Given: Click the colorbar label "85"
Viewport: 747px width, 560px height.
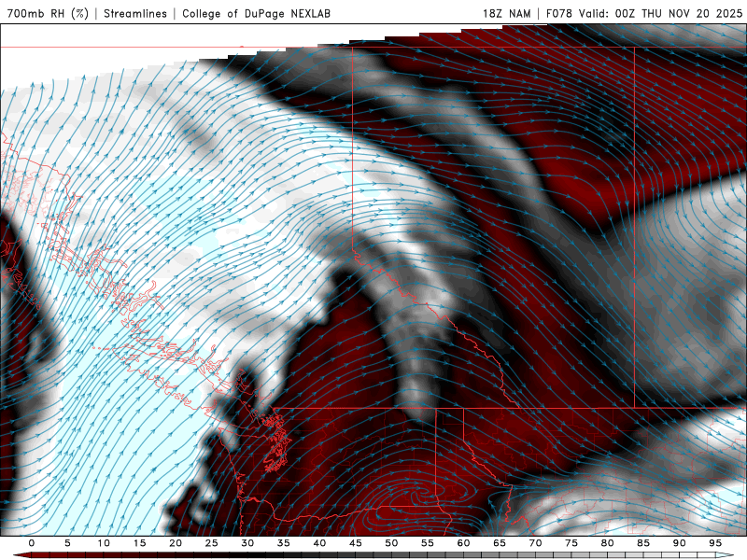Looking at the screenshot, I should point(643,543).
